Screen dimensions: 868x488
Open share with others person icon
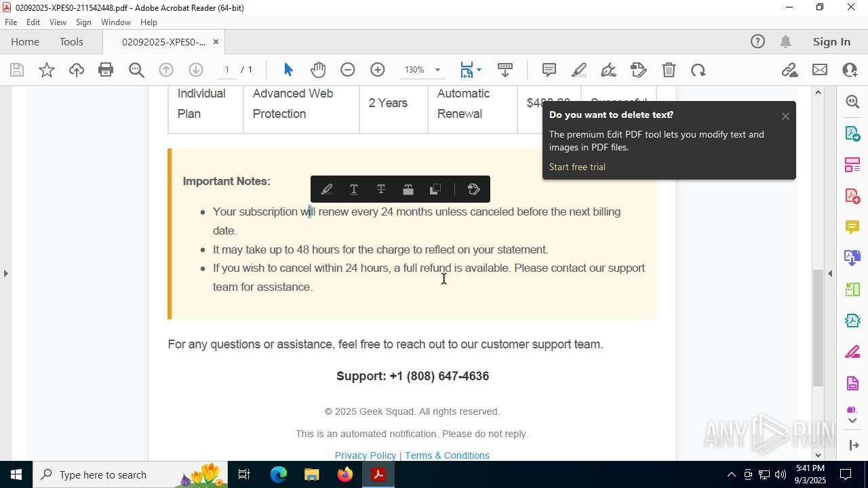(x=850, y=70)
